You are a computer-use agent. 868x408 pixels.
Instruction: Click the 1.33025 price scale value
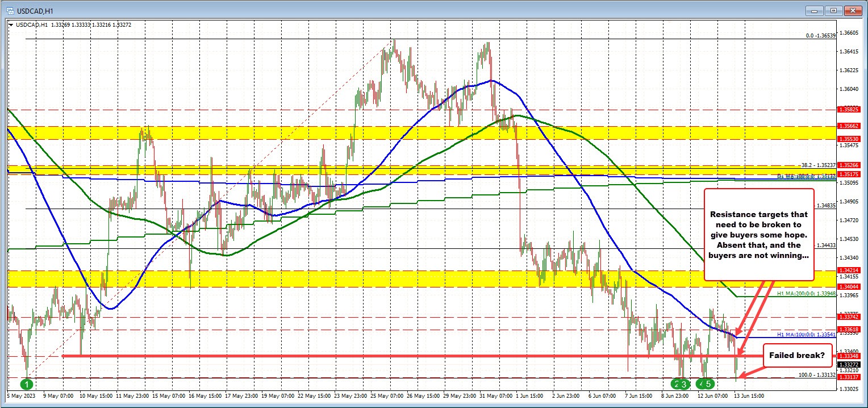pyautogui.click(x=849, y=389)
